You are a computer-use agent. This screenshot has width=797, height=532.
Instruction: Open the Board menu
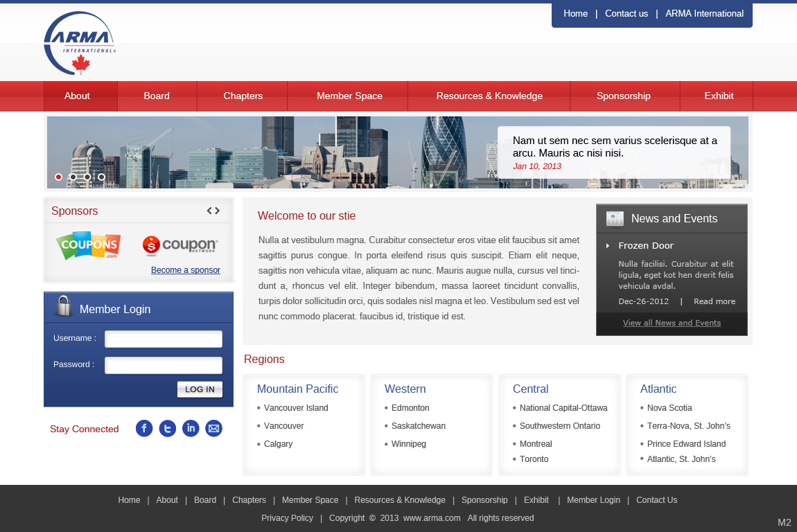[x=157, y=96]
